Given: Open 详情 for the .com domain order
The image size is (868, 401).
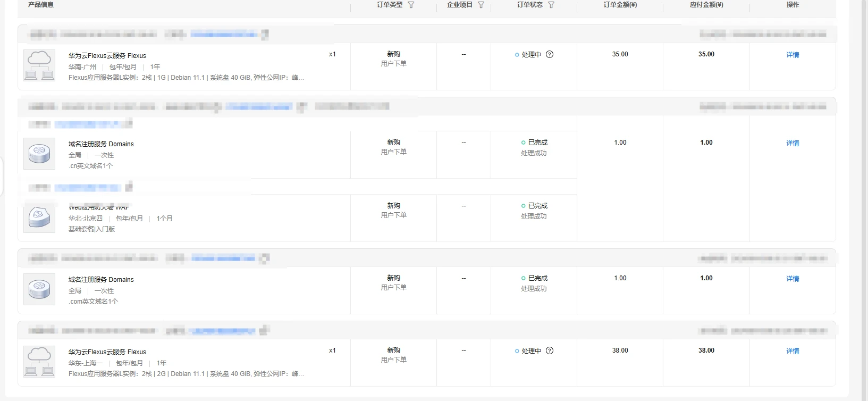Looking at the screenshot, I should (793, 279).
